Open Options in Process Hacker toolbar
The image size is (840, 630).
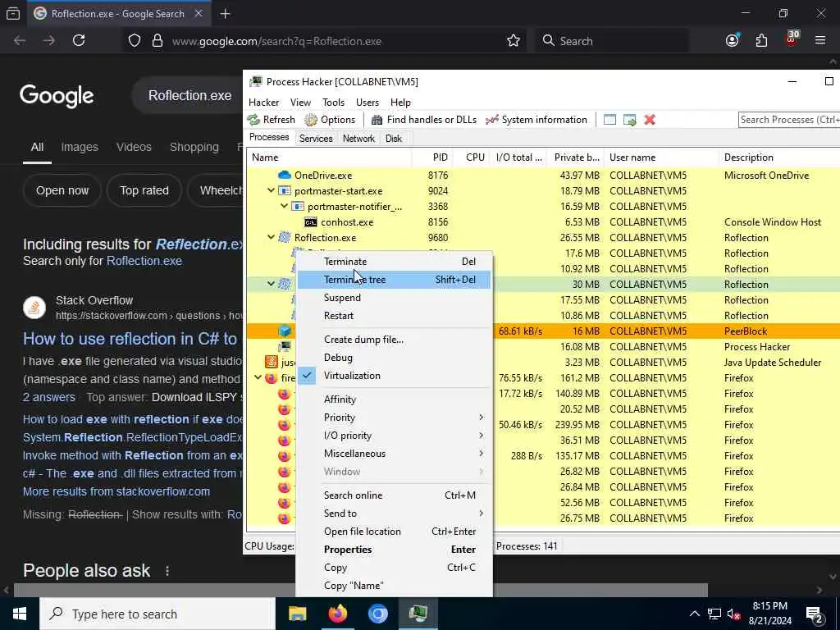[330, 120]
